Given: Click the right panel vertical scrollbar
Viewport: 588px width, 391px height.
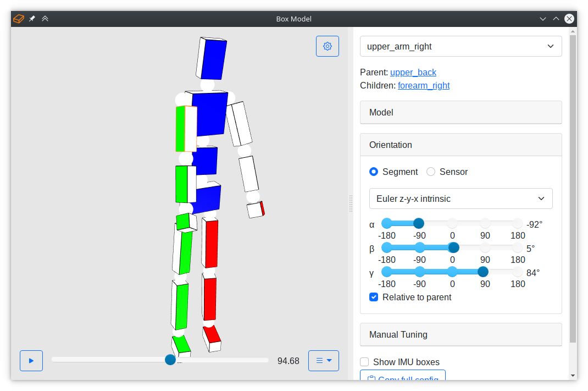Looking at the screenshot, I should [573, 189].
